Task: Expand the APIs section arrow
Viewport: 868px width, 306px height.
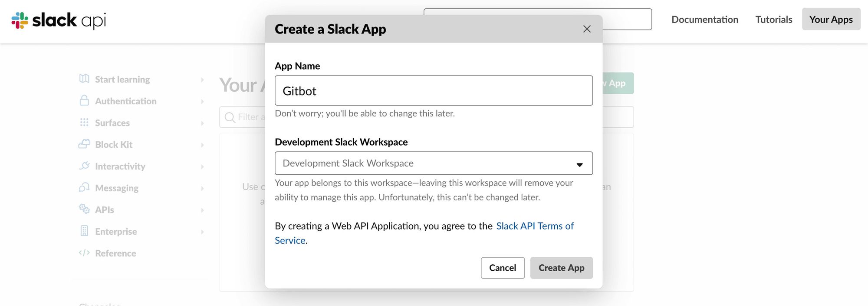Action: pos(202,210)
